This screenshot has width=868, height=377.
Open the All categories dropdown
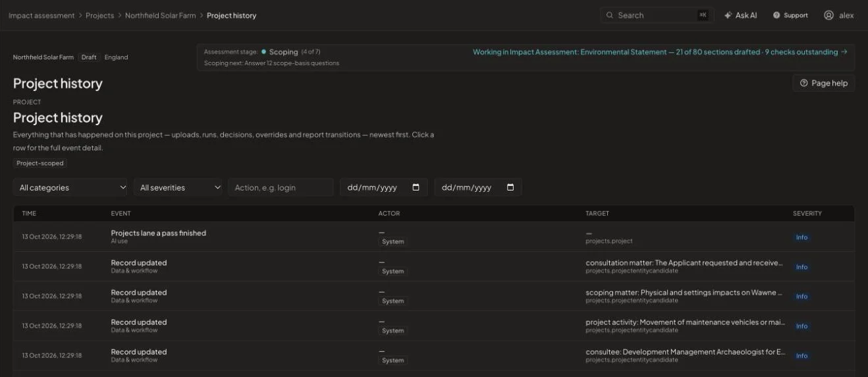click(x=70, y=187)
